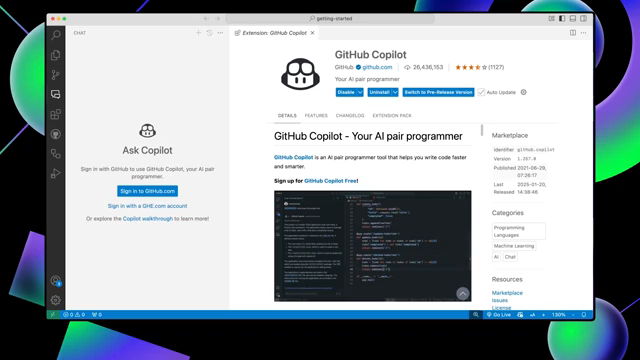The image size is (640, 360).
Task: Select the Programming Languages category
Action: tap(518, 231)
